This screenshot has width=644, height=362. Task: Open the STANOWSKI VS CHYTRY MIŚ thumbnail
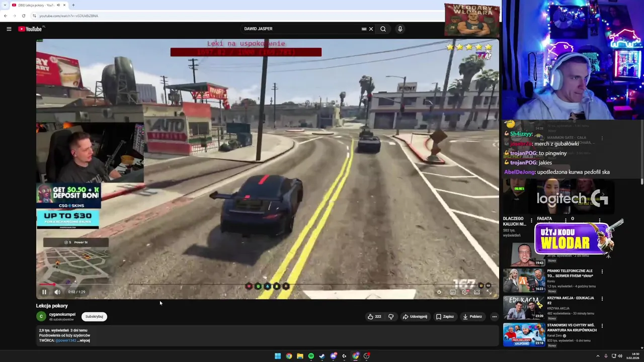tap(524, 335)
